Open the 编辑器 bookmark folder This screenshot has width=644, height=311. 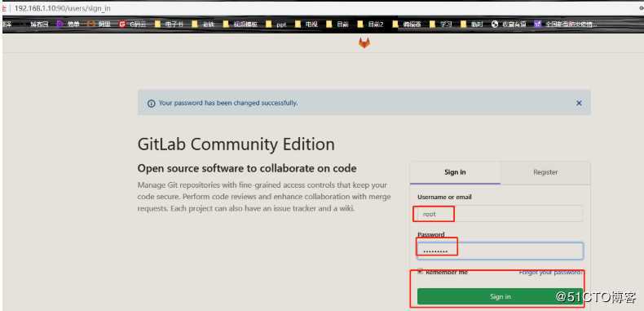407,24
